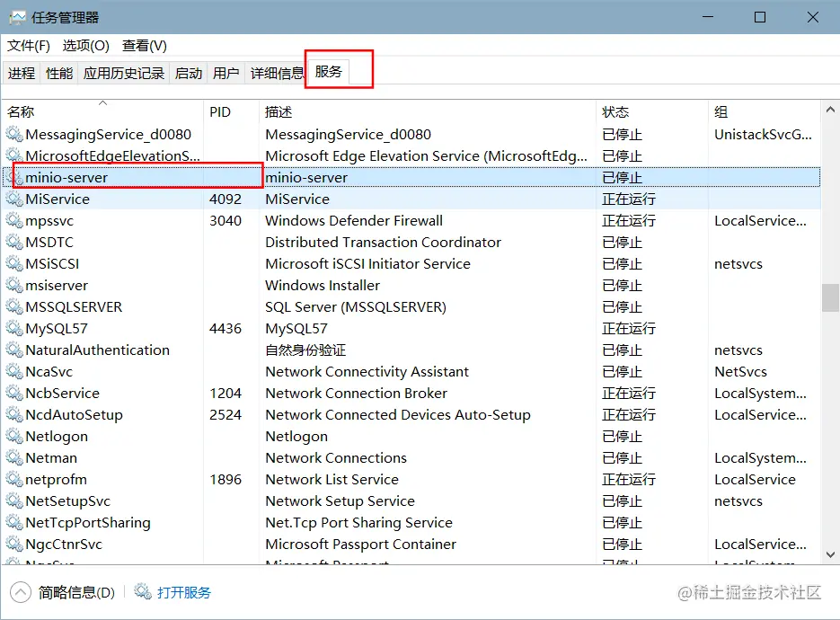This screenshot has width=840, height=620.
Task: Click the gear icon beside MySQL57
Action: click(x=14, y=328)
